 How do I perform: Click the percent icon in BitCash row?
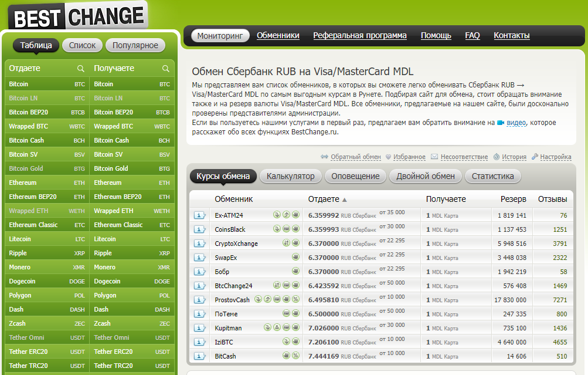point(296,356)
